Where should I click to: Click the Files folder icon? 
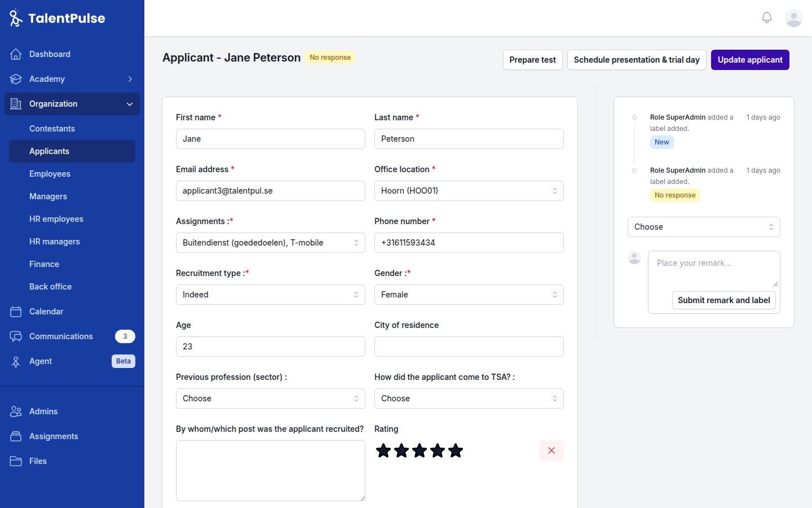point(16,461)
